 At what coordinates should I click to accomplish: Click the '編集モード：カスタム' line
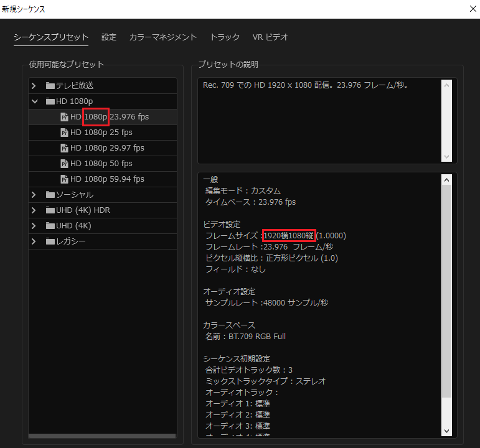243,191
